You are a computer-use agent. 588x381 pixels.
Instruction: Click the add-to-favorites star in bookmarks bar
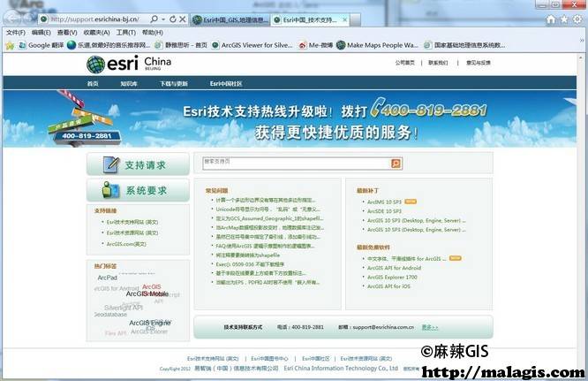coord(10,45)
